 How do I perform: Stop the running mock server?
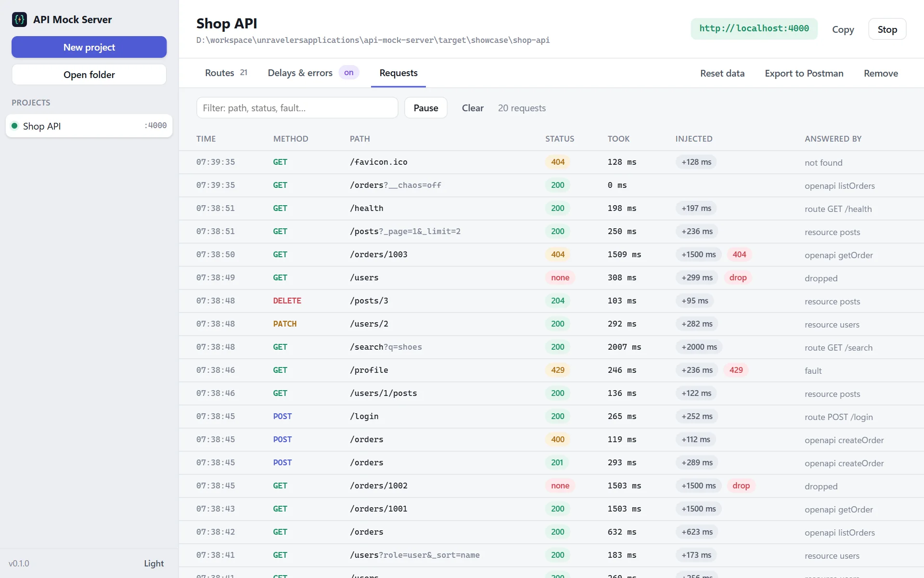887,29
